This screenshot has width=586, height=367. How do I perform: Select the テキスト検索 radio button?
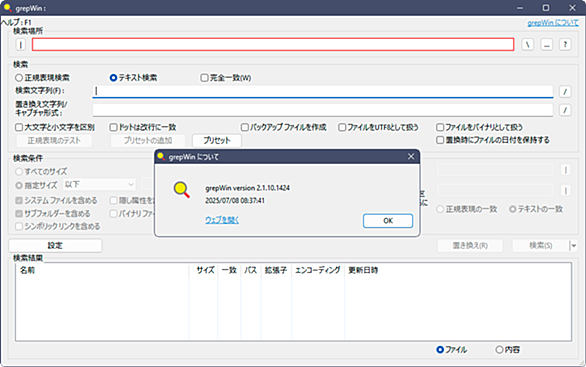pyautogui.click(x=133, y=78)
